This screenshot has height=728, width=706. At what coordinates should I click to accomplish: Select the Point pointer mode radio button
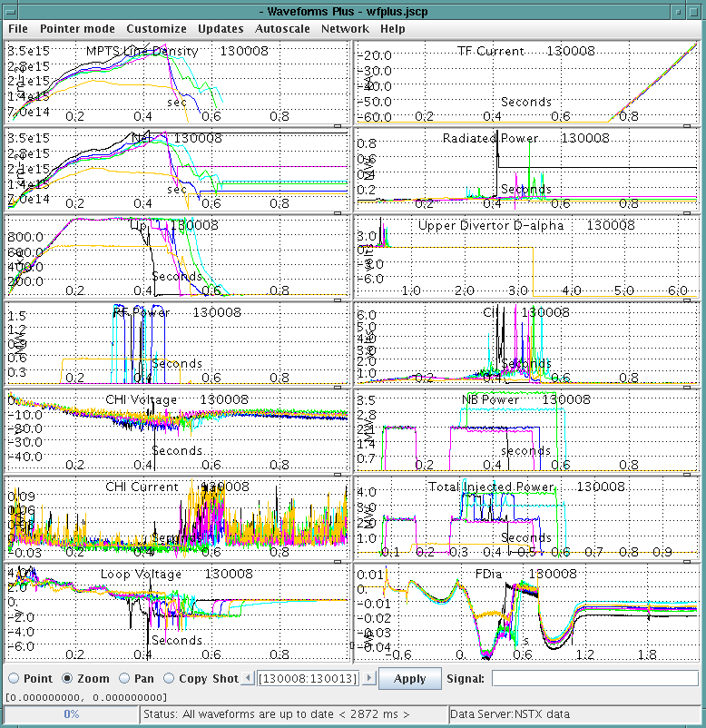coord(13,678)
